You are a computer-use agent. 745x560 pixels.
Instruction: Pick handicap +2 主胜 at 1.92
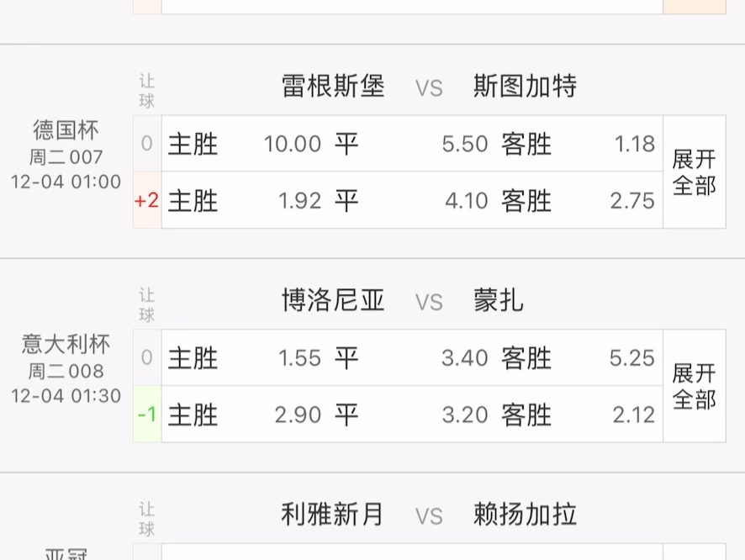pyautogui.click(x=245, y=200)
